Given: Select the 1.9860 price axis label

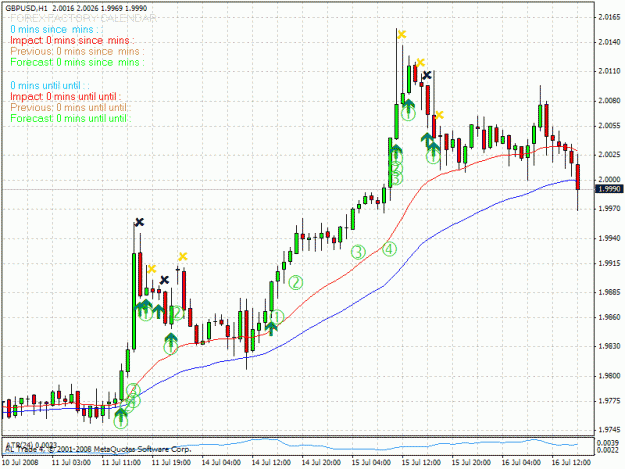Looking at the screenshot, I should (x=609, y=318).
